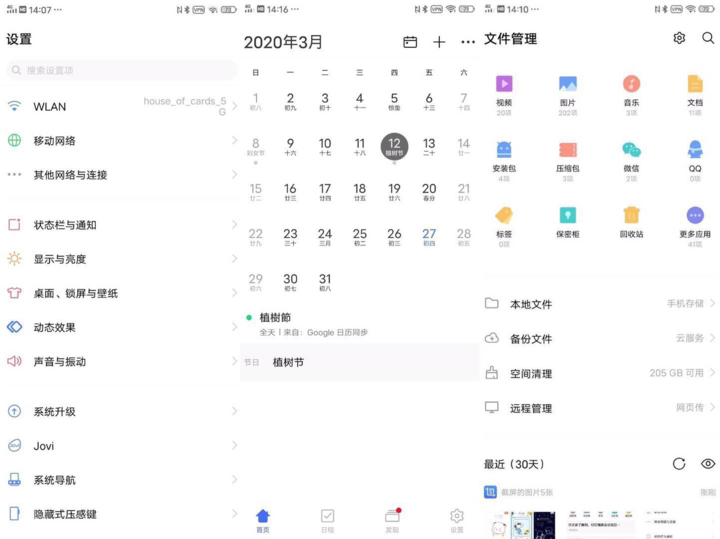Select March 12 on the calendar
Screen dimensions: 720x539
click(394, 146)
